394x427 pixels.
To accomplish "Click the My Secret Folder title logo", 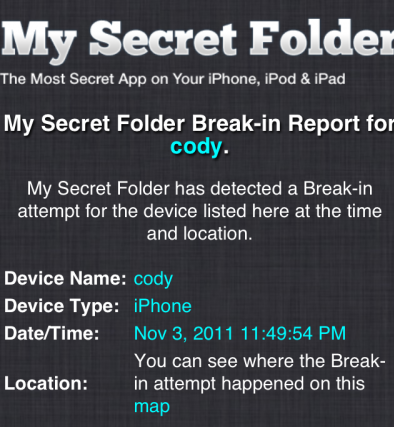I will tap(198, 39).
